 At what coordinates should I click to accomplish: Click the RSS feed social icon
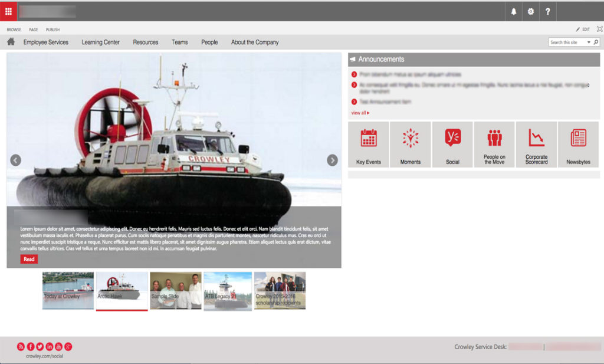21,347
